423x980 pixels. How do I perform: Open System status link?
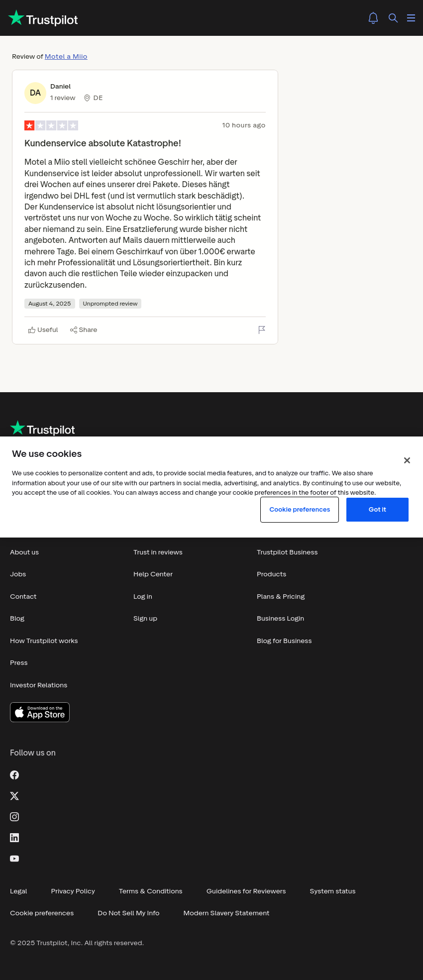click(x=332, y=891)
